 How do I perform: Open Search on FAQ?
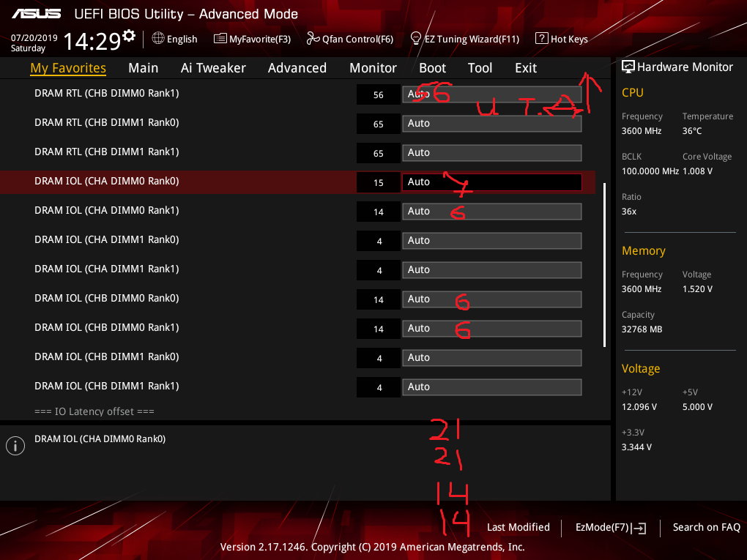[707, 527]
